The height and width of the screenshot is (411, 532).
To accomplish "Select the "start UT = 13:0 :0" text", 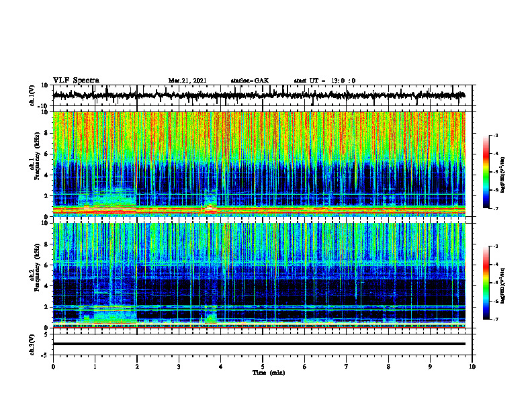I will (x=324, y=81).
